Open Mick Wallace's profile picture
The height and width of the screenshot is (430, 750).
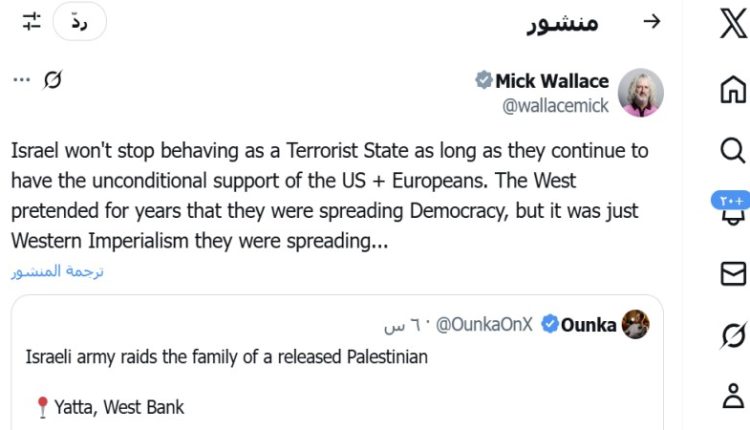(x=639, y=93)
